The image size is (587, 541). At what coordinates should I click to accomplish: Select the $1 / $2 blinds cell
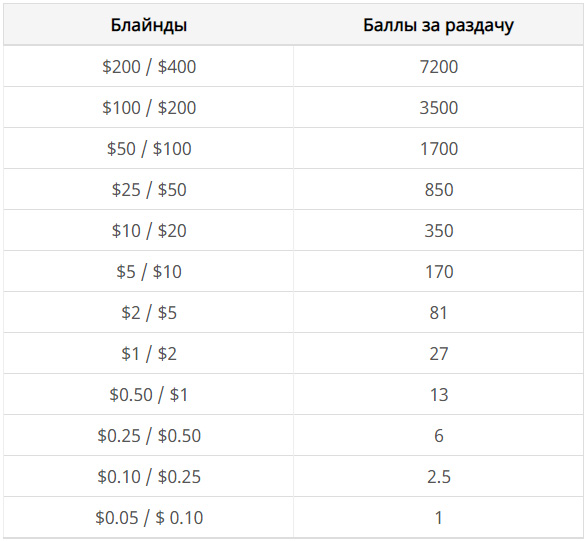[x=149, y=353]
